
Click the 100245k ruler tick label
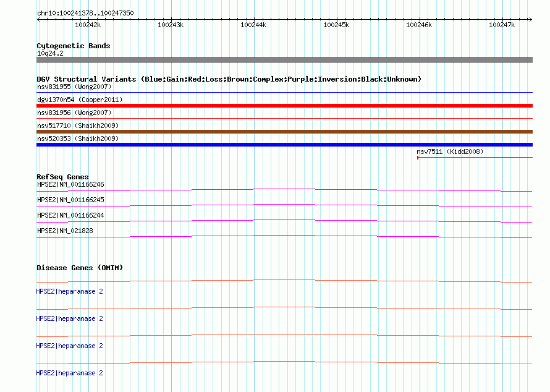[x=336, y=25]
